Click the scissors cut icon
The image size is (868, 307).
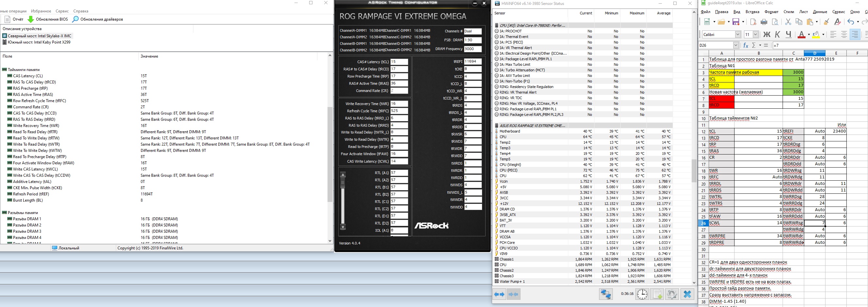click(x=788, y=22)
